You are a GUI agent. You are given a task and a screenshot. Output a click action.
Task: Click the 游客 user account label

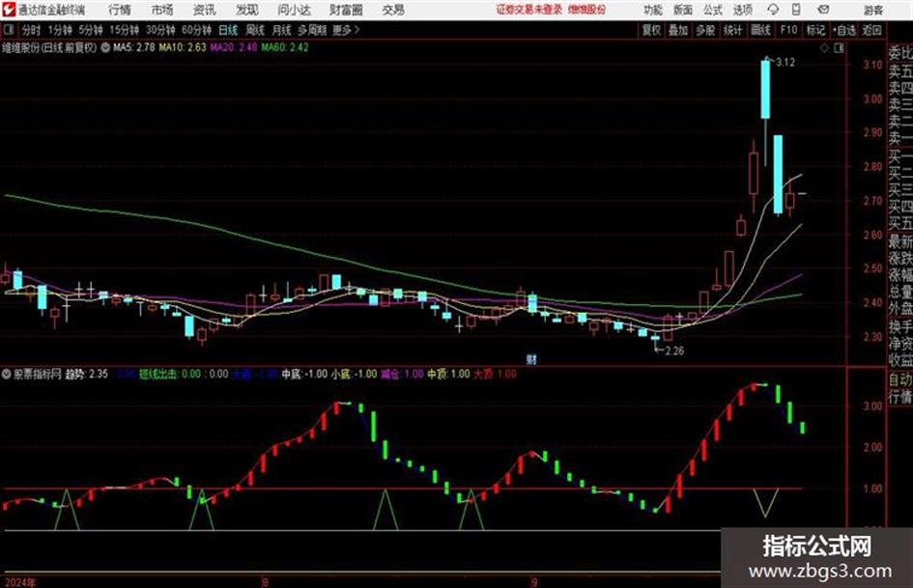[873, 10]
